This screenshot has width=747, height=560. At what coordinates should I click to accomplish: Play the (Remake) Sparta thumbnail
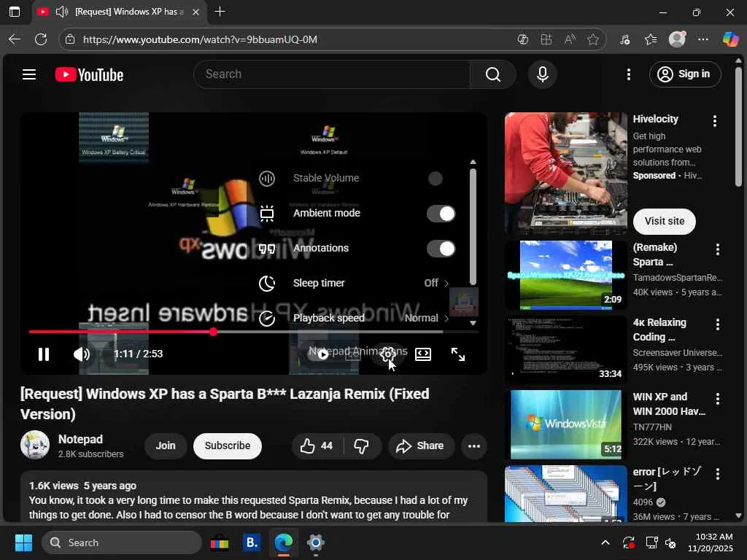[x=565, y=275]
